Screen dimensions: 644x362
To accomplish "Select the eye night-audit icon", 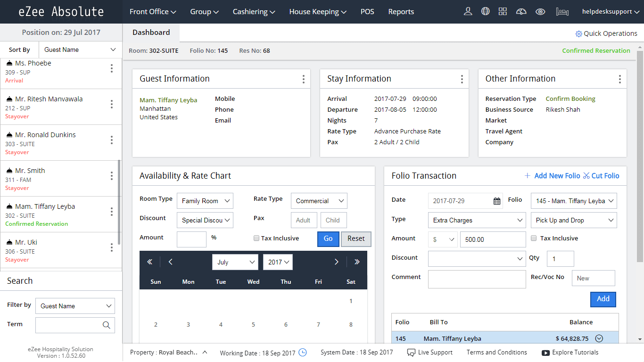I will (x=540, y=11).
